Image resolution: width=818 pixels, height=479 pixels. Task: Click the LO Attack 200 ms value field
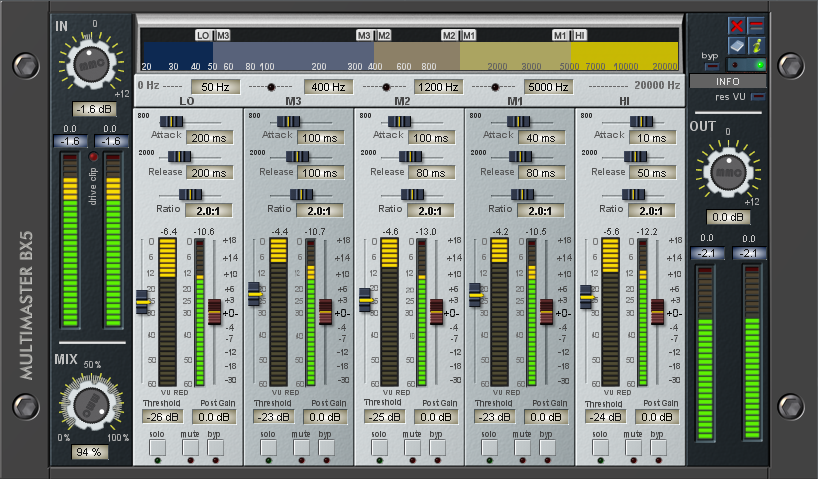point(209,138)
